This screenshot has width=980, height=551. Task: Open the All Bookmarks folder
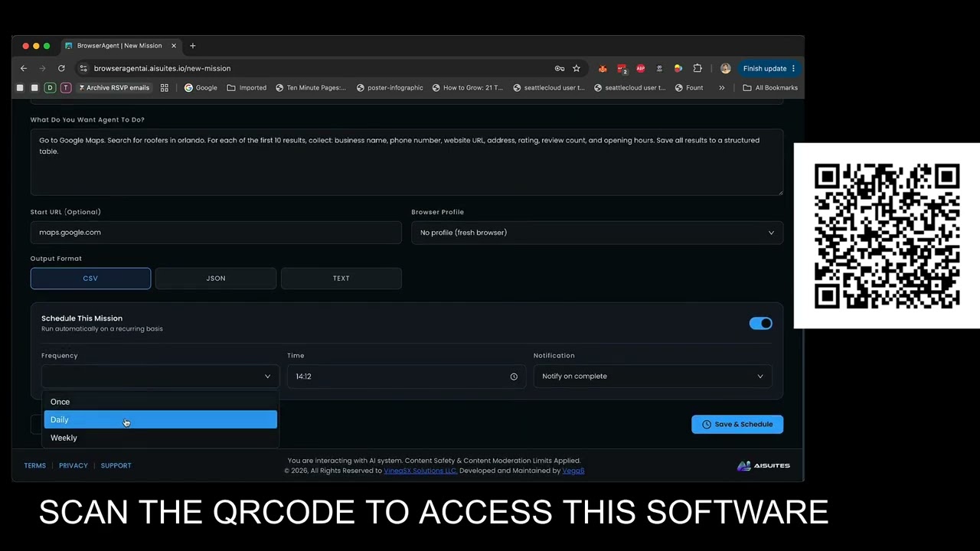coord(770,88)
